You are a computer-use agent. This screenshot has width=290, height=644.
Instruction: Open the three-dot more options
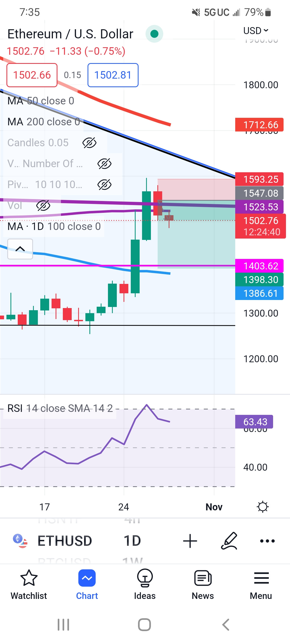pos(267,541)
